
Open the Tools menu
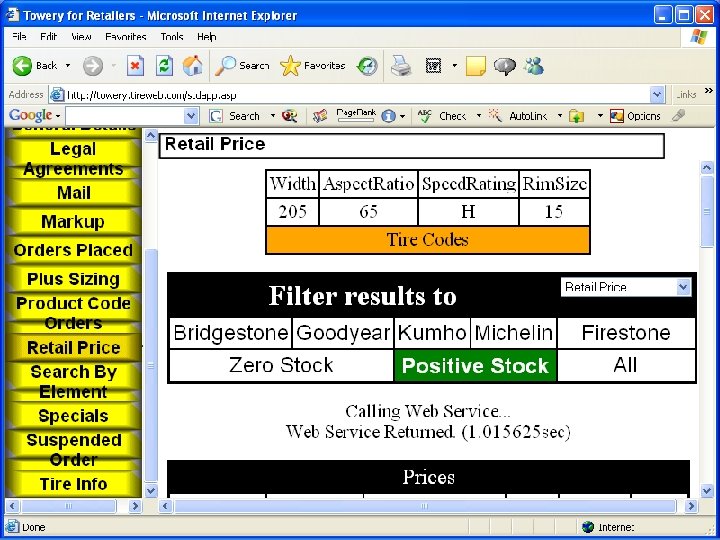point(172,37)
